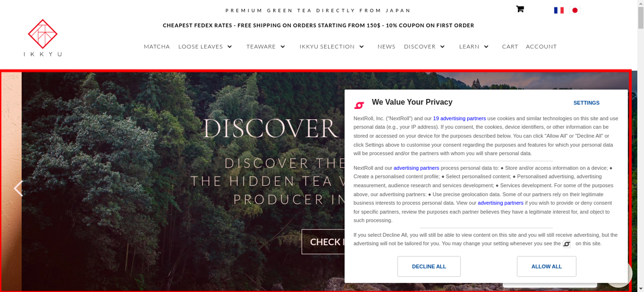The width and height of the screenshot is (644, 292).
Task: Go to the News page
Action: pos(386,47)
